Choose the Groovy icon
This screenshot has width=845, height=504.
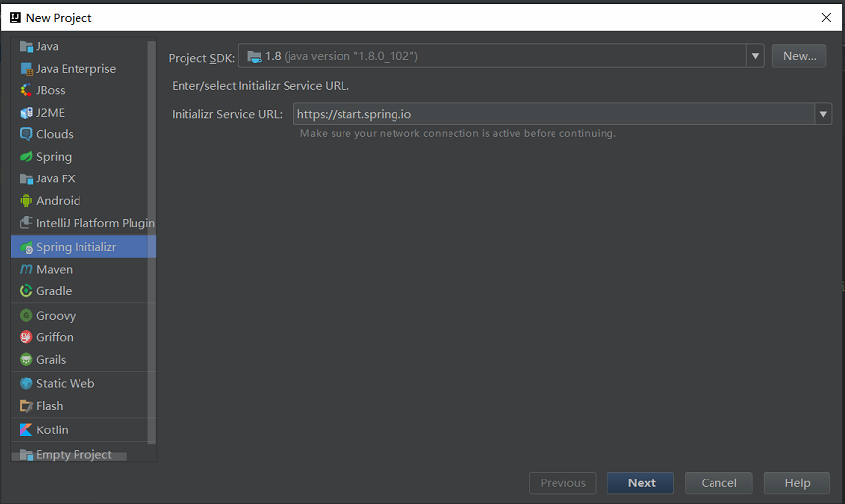click(x=26, y=315)
